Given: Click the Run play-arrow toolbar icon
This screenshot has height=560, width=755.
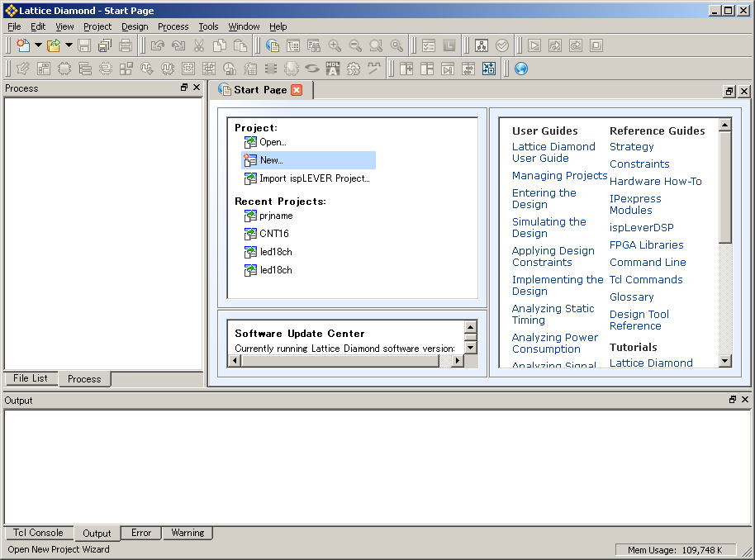Looking at the screenshot, I should tap(534, 45).
